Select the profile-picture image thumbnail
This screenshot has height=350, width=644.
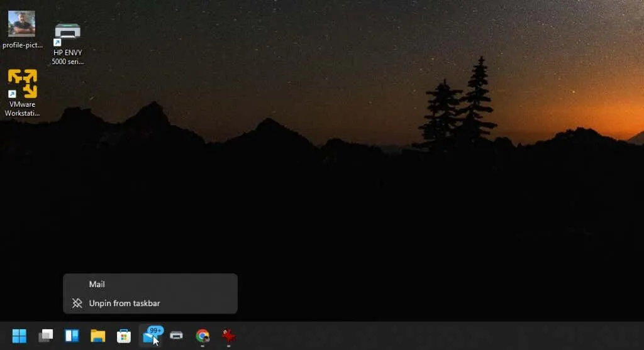(x=21, y=24)
